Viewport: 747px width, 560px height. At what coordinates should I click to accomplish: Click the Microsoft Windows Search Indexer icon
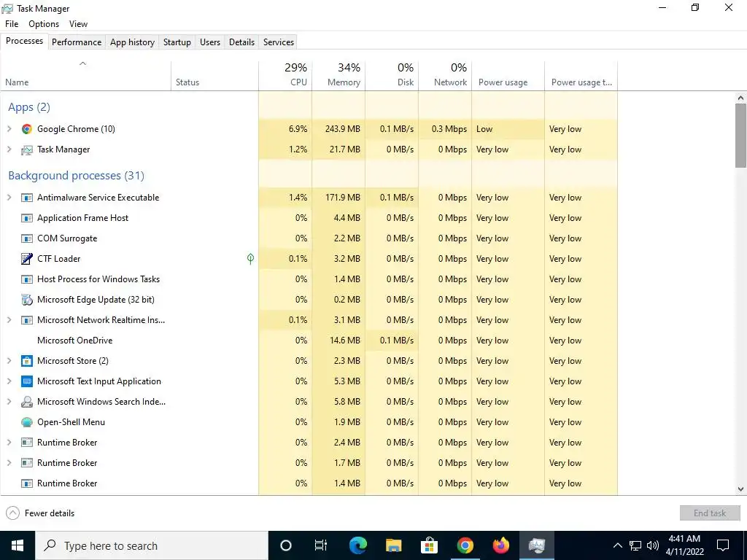tap(27, 402)
